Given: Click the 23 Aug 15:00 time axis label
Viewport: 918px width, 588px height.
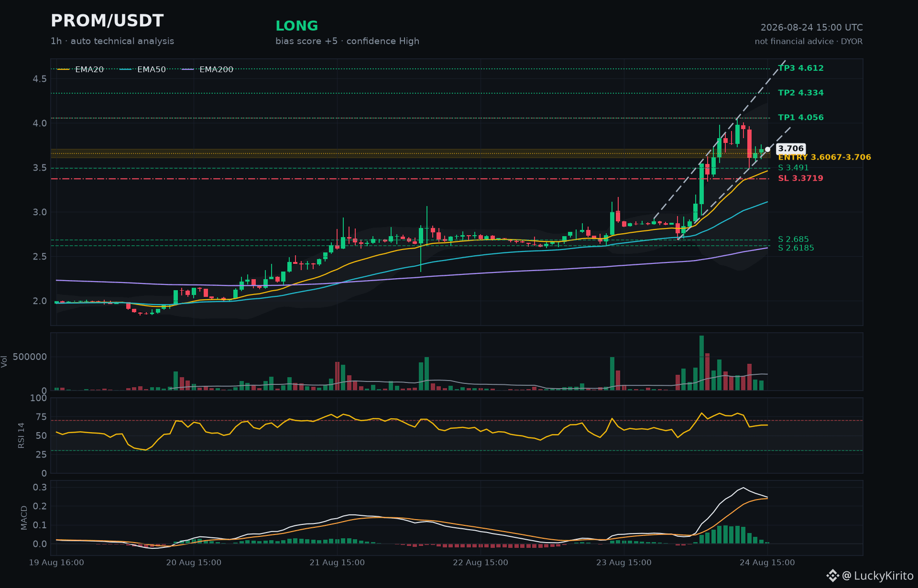Looking at the screenshot, I should [x=624, y=563].
